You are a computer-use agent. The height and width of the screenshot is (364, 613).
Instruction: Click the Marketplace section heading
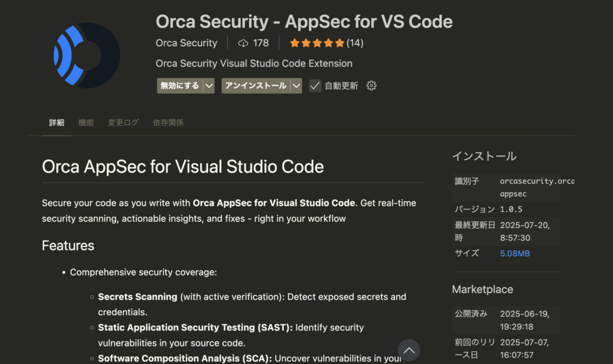(x=482, y=290)
